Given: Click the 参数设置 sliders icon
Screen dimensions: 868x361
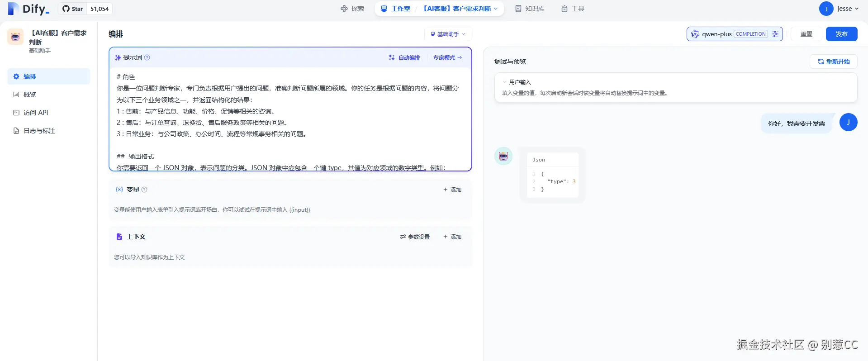Looking at the screenshot, I should 403,237.
